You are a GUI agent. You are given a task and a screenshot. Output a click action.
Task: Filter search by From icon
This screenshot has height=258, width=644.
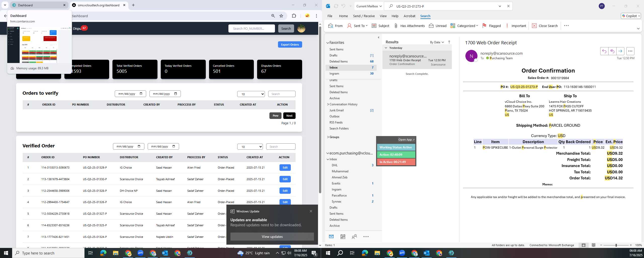point(335,26)
